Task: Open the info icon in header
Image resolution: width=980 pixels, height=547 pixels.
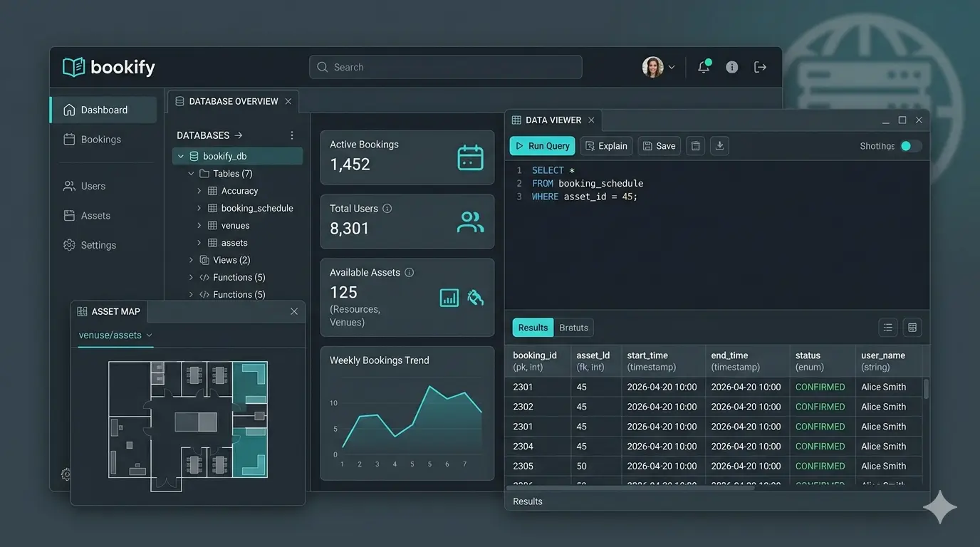Action: pos(731,67)
